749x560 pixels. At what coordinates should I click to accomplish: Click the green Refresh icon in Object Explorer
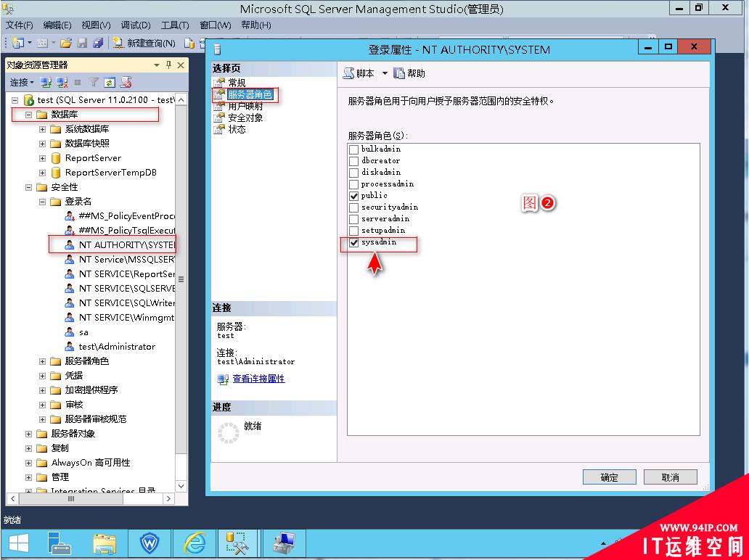pos(110,83)
